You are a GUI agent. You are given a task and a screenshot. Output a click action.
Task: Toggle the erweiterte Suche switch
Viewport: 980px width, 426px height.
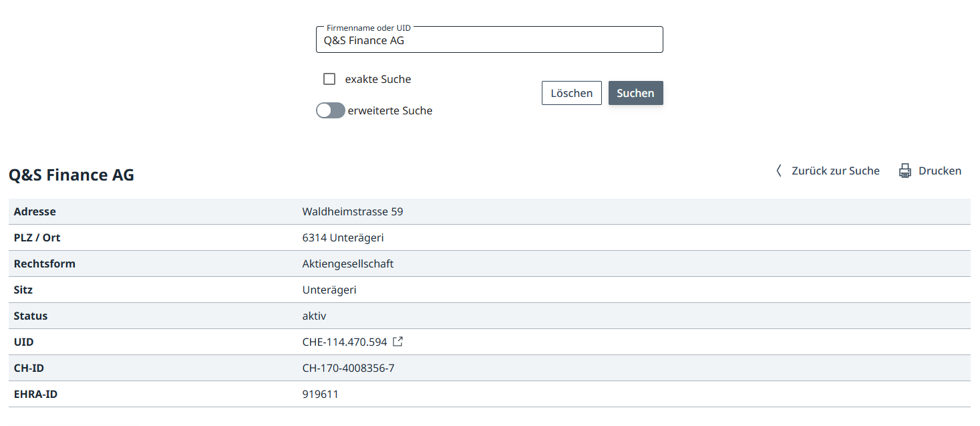point(330,110)
